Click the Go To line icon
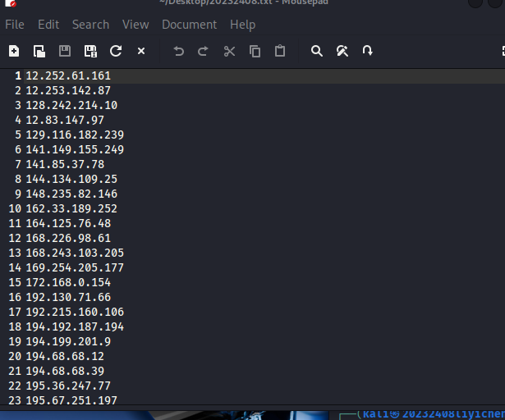The image size is (505, 420). pyautogui.click(x=368, y=51)
